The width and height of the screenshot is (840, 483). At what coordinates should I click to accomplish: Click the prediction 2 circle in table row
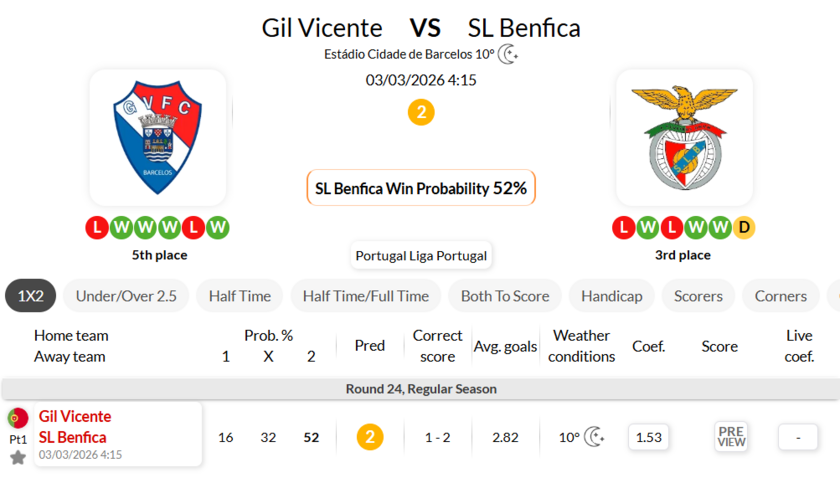click(370, 437)
